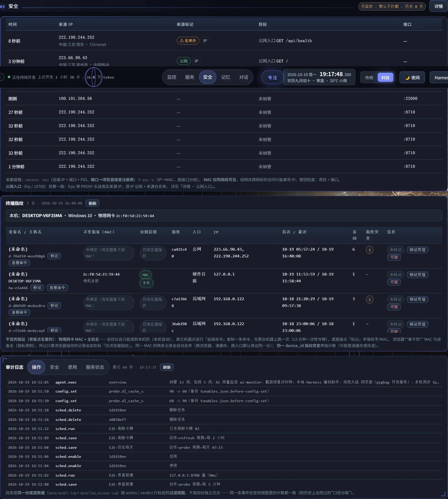This screenshot has height=499, width=448.
Task: Mark device c7a13668 as 可疑
Action: pyautogui.click(x=394, y=307)
